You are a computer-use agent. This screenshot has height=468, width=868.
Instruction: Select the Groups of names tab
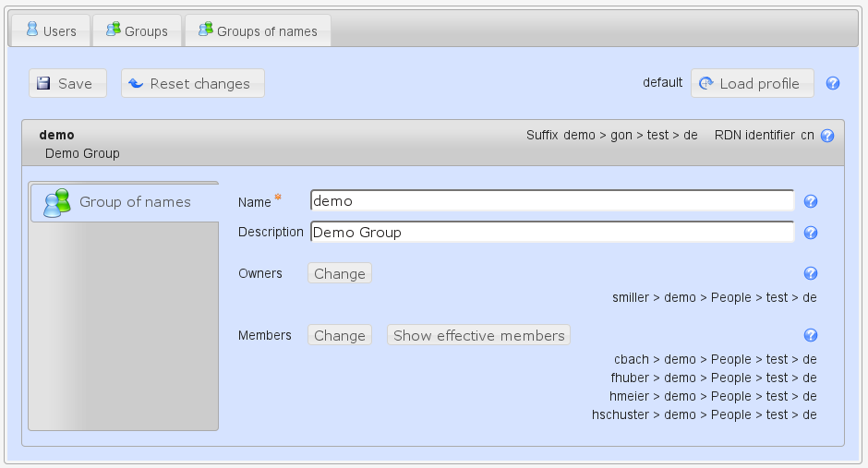[x=258, y=31]
